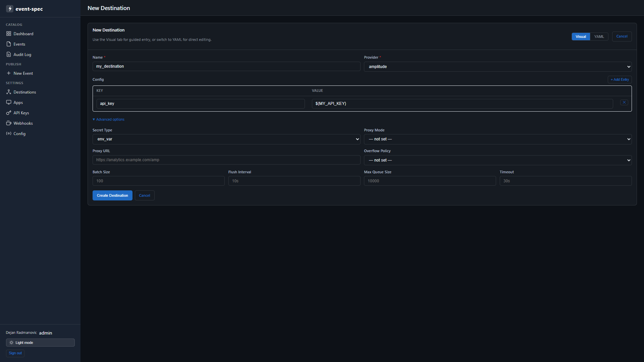644x362 pixels.
Task: Toggle Light mode
Action: tap(40, 343)
